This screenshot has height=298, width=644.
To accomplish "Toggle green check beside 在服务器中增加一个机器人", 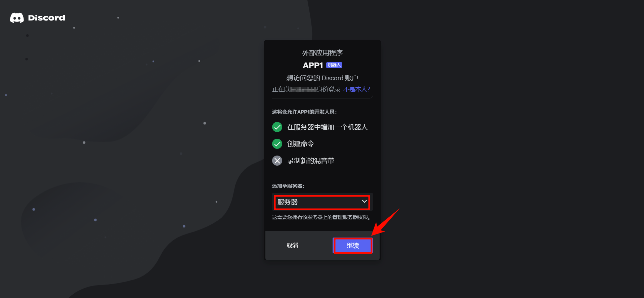I will [277, 127].
